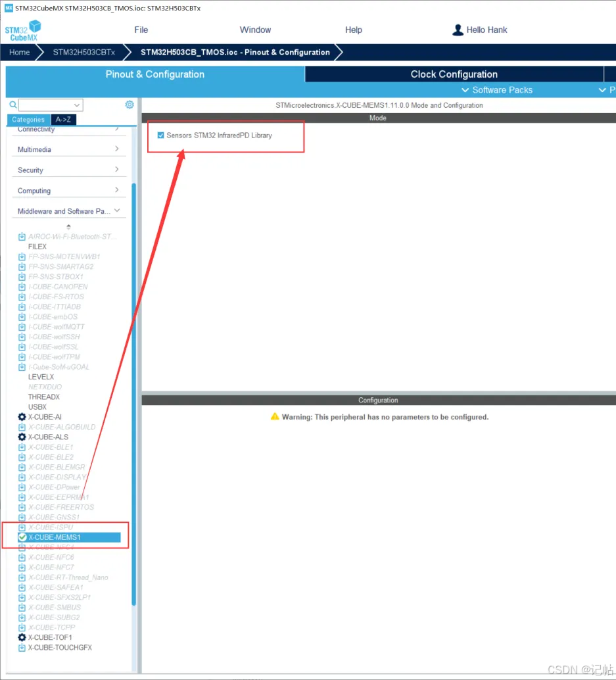The image size is (616, 680).
Task: Select NETXDUO middleware item
Action: (45, 387)
